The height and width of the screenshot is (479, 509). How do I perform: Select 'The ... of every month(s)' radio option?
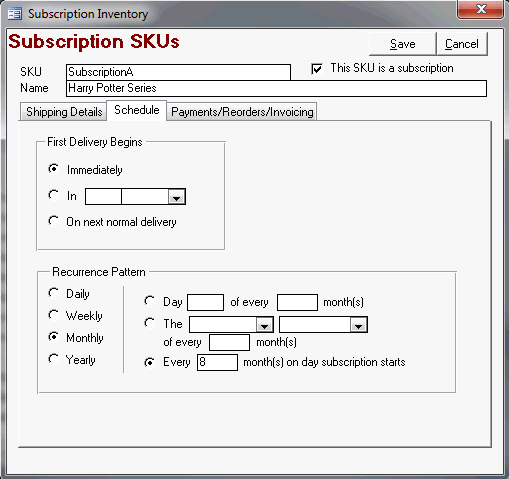[150, 323]
